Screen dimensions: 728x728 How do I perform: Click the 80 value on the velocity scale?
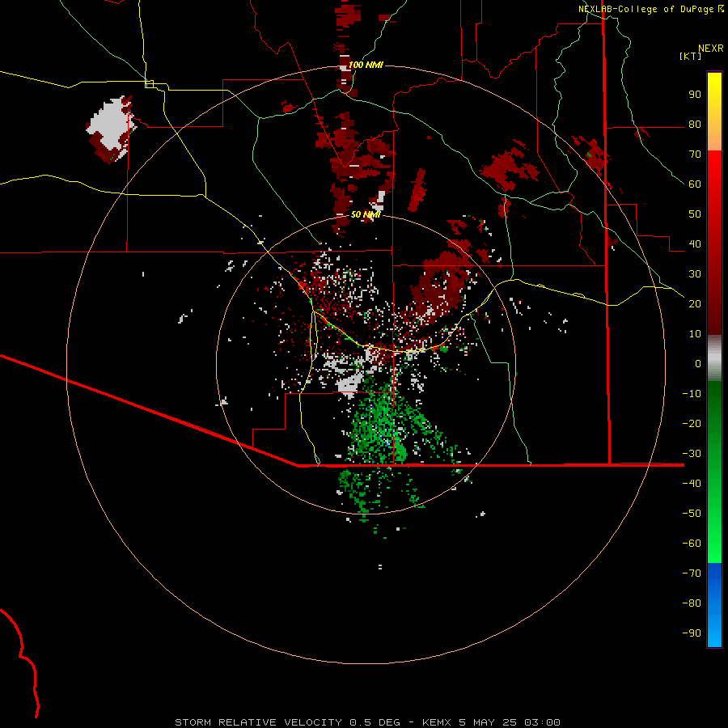tap(695, 125)
